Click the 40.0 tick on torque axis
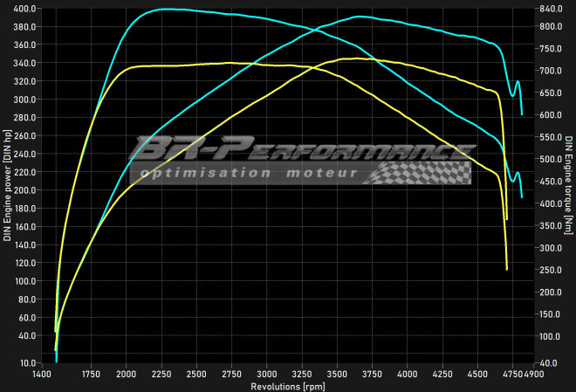 (548, 363)
